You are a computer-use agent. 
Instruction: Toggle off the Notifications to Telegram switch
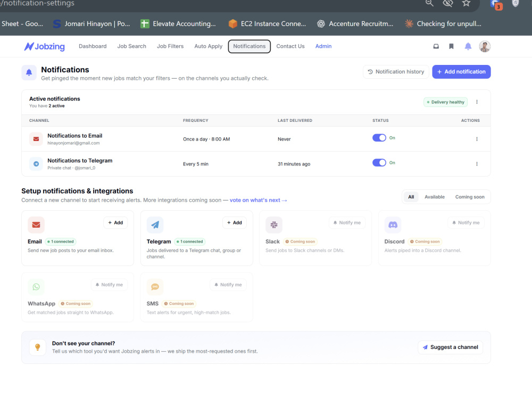[x=379, y=162]
